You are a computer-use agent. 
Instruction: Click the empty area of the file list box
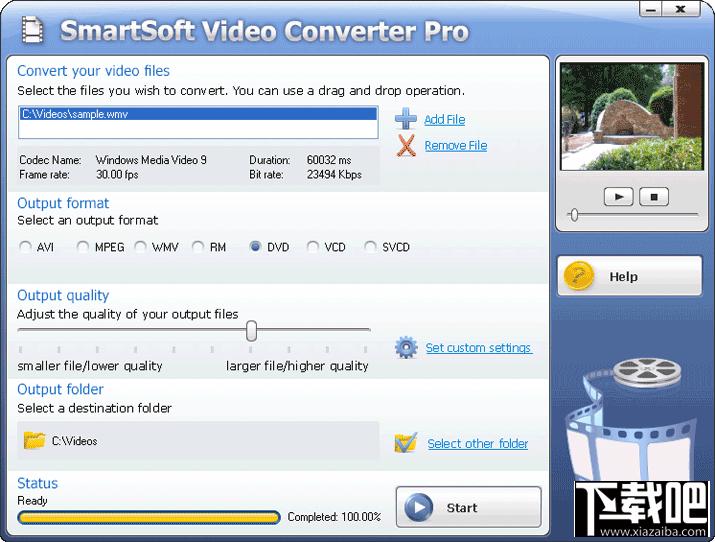[x=198, y=129]
